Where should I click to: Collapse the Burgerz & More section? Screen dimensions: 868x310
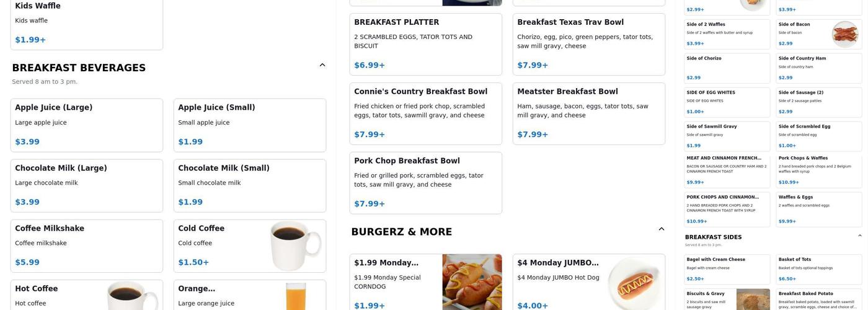coord(661,229)
